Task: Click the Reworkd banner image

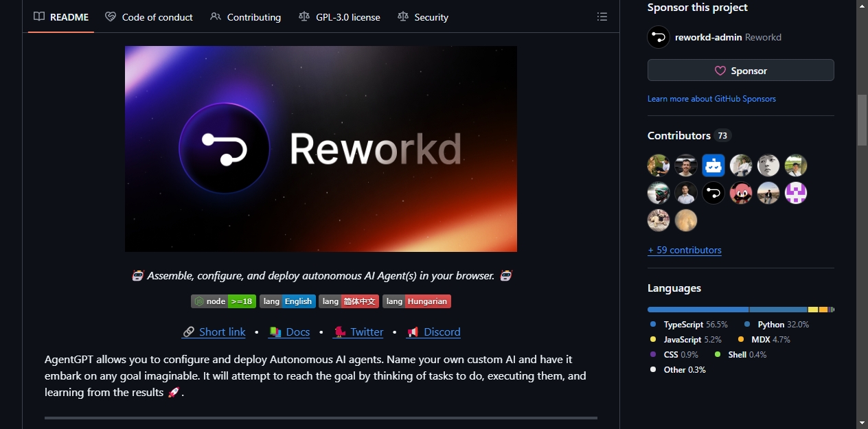Action: click(x=321, y=149)
